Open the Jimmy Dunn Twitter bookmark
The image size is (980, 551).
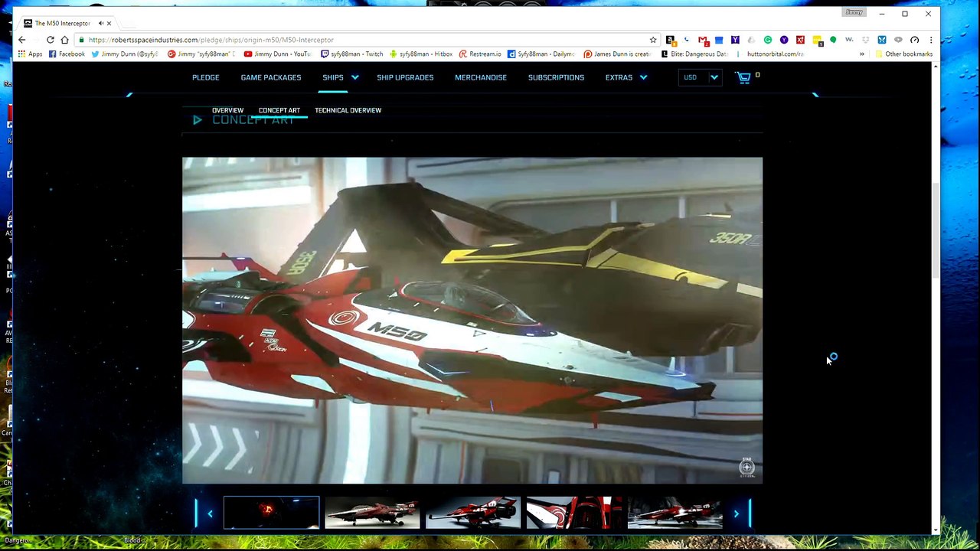[124, 54]
